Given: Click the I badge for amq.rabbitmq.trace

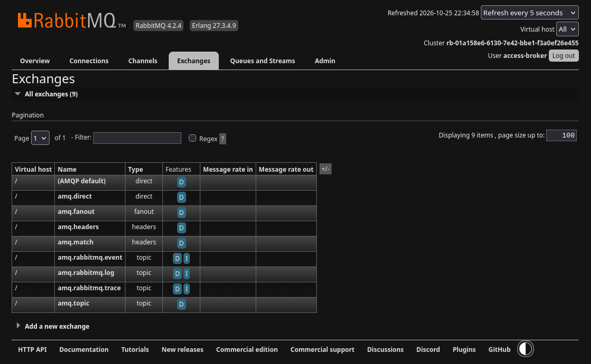Looking at the screenshot, I should [x=186, y=289].
